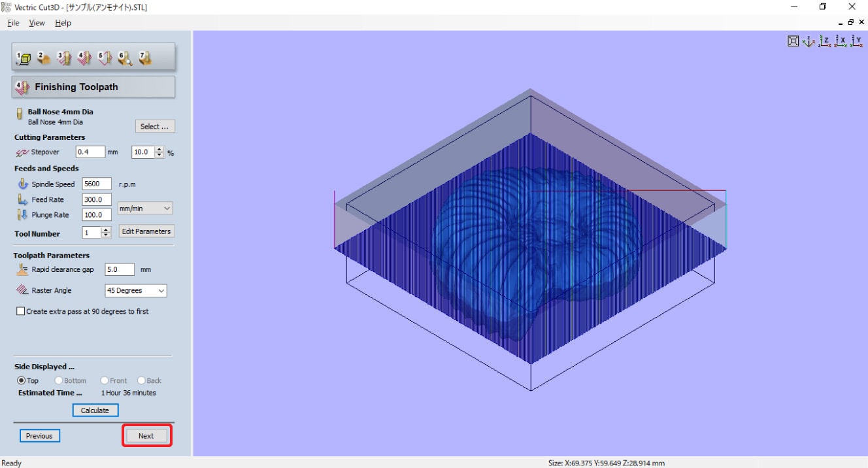Screen dimensions: 868x468
Task: Open step 7 save toolpaths icon
Action: click(145, 58)
